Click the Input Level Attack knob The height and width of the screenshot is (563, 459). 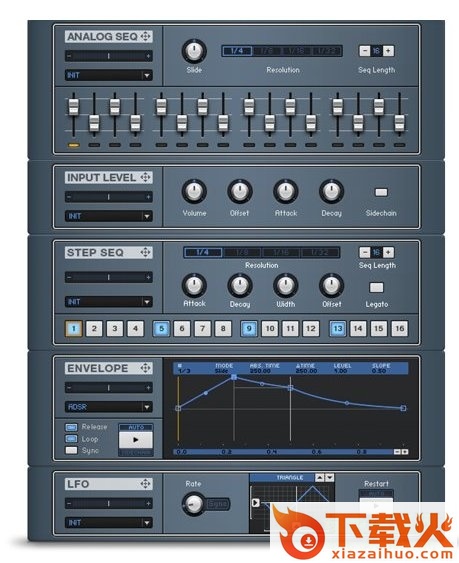click(x=286, y=191)
